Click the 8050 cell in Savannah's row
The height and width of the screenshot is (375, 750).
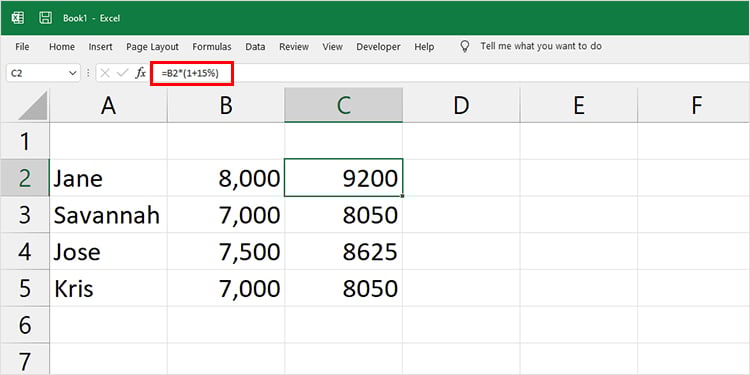pos(343,215)
